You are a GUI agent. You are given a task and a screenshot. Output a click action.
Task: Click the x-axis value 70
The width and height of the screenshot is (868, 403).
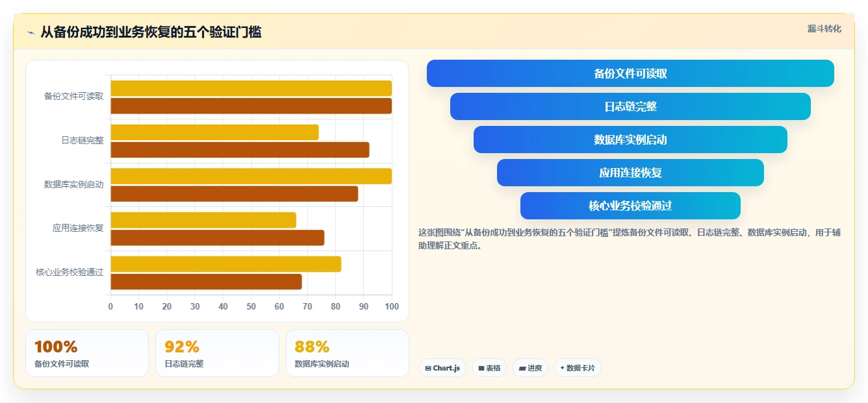(307, 306)
